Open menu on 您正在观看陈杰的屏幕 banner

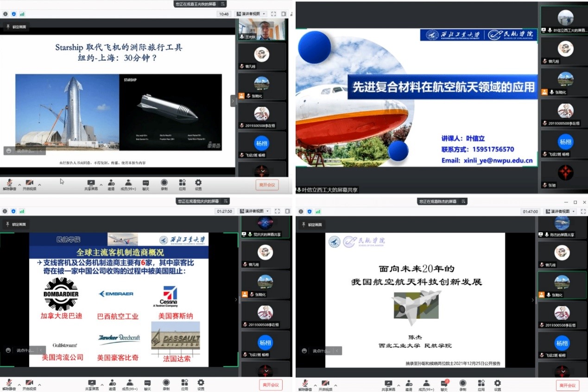click(463, 202)
